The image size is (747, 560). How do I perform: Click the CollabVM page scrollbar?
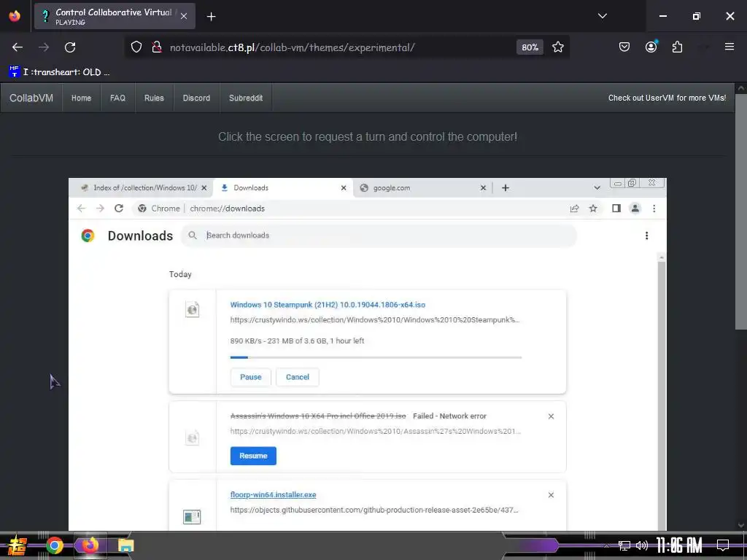[x=741, y=212]
